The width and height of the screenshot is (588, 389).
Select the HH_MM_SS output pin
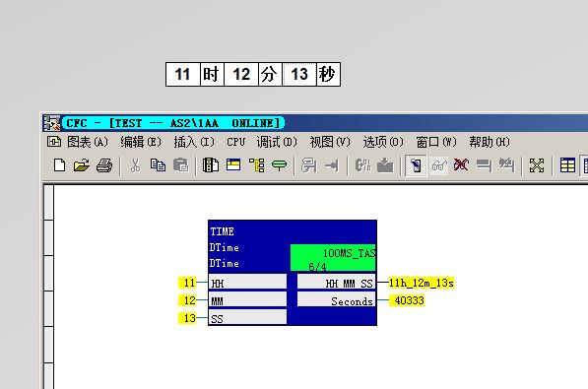pos(337,283)
